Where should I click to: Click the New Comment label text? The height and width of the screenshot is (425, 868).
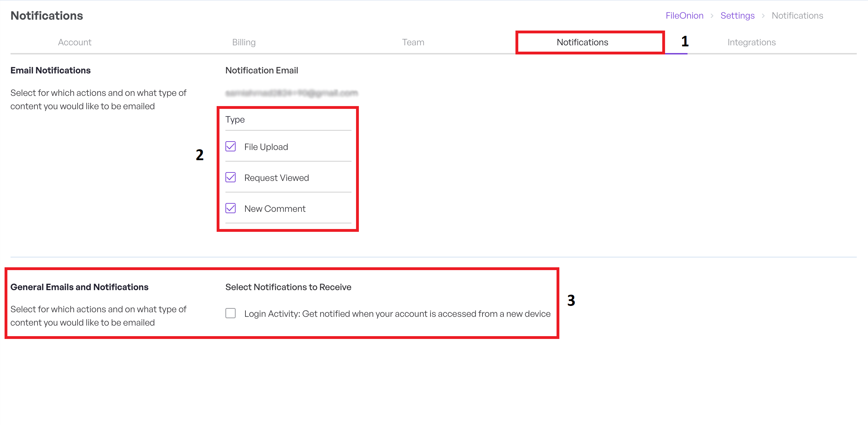click(275, 209)
